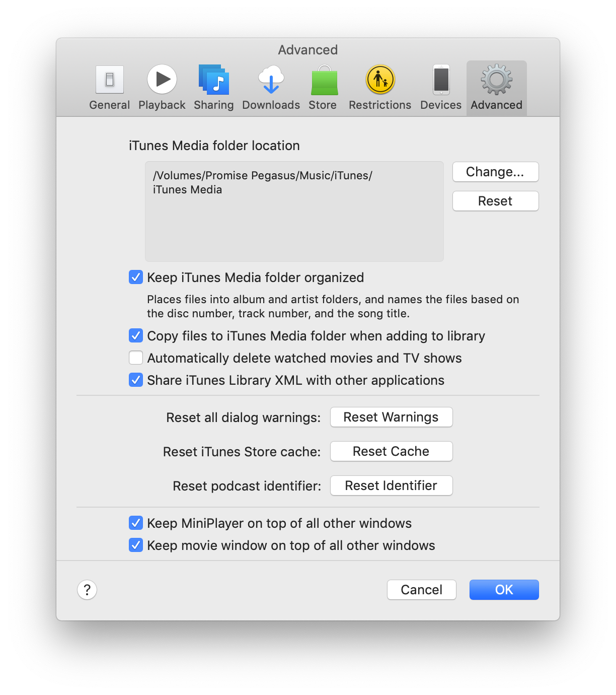Click the Advanced tab label text
Viewport: 616px width, 695px height.
[497, 105]
